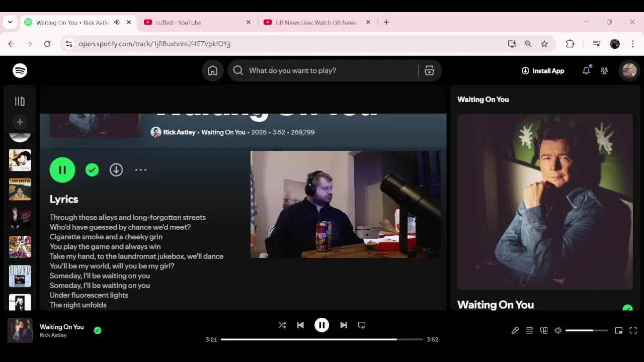Viewport: 644px width, 362px height.
Task: Open more options three-dot menu for track
Action: coord(141,170)
